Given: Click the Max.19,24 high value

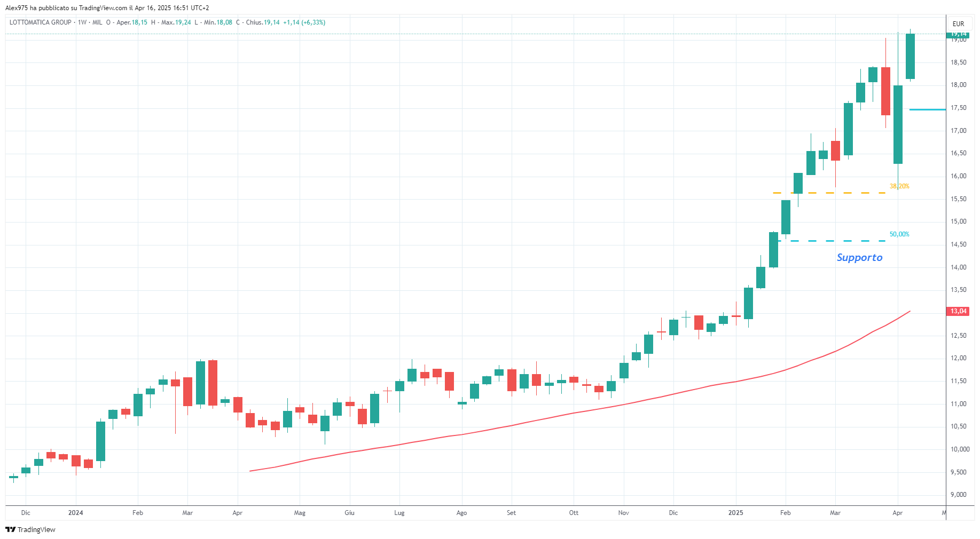Looking at the screenshot, I should pos(176,22).
